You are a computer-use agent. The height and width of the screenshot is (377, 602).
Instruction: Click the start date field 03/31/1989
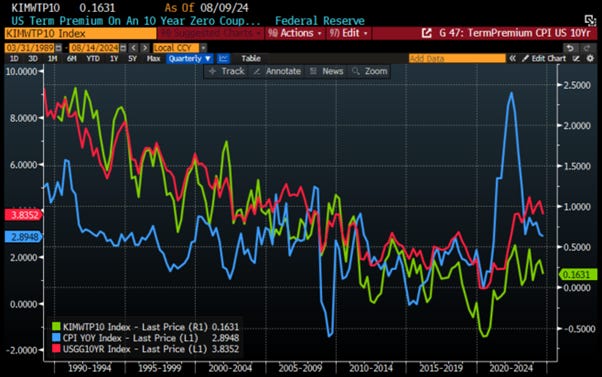[30, 48]
